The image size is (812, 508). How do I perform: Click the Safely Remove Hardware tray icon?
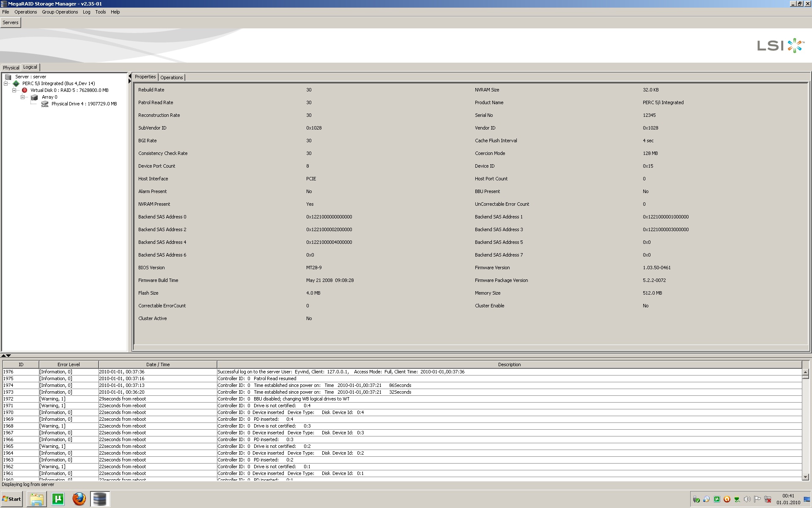696,500
